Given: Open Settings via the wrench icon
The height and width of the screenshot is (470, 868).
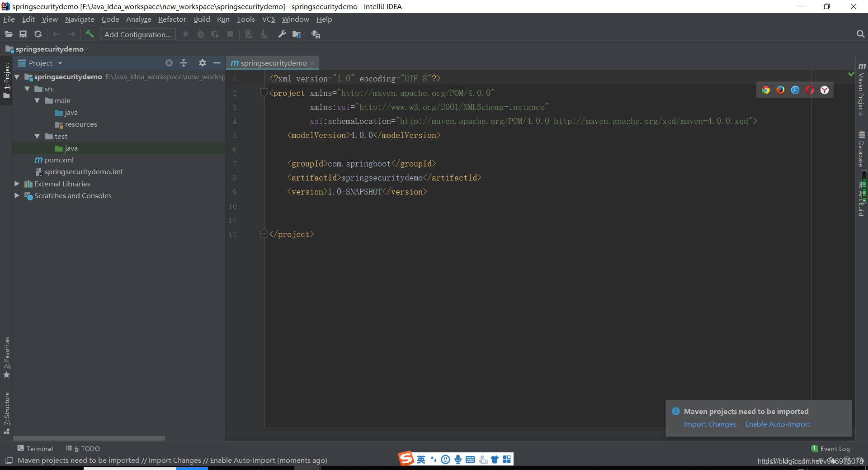Looking at the screenshot, I should coord(282,34).
